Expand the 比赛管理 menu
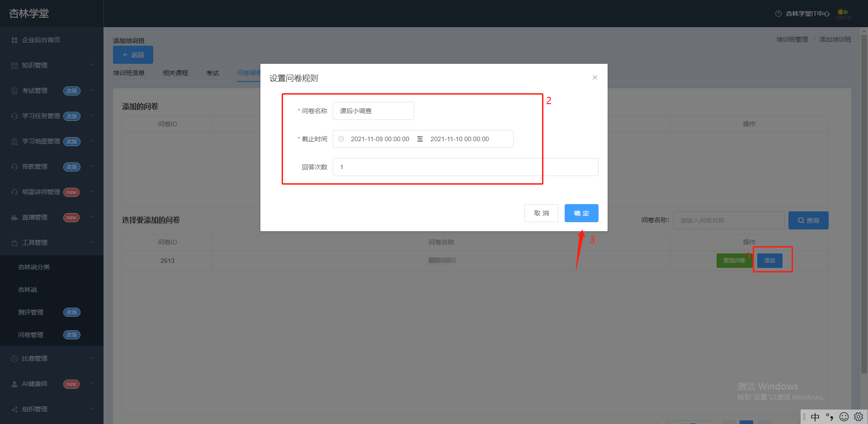The height and width of the screenshot is (424, 868). (x=52, y=358)
